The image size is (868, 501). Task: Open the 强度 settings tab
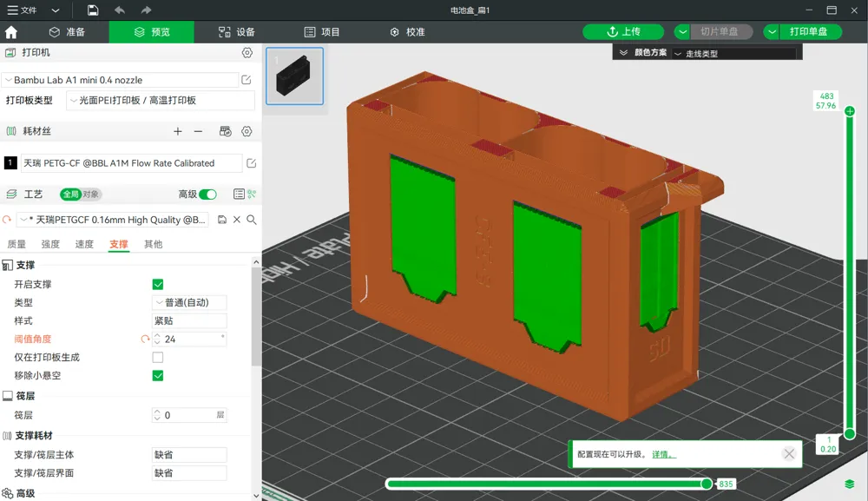(x=50, y=244)
